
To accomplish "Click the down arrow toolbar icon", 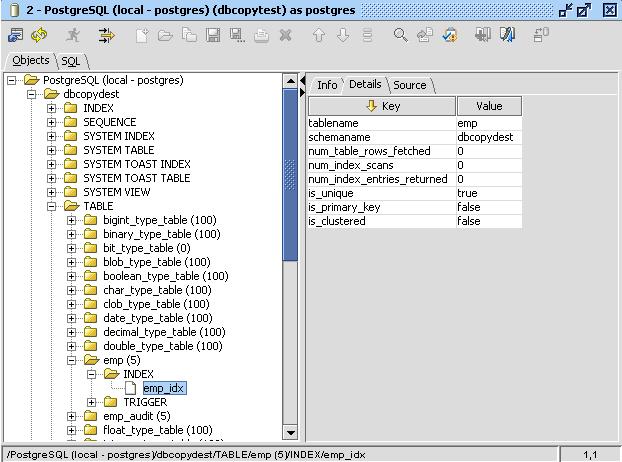I will coord(343,35).
